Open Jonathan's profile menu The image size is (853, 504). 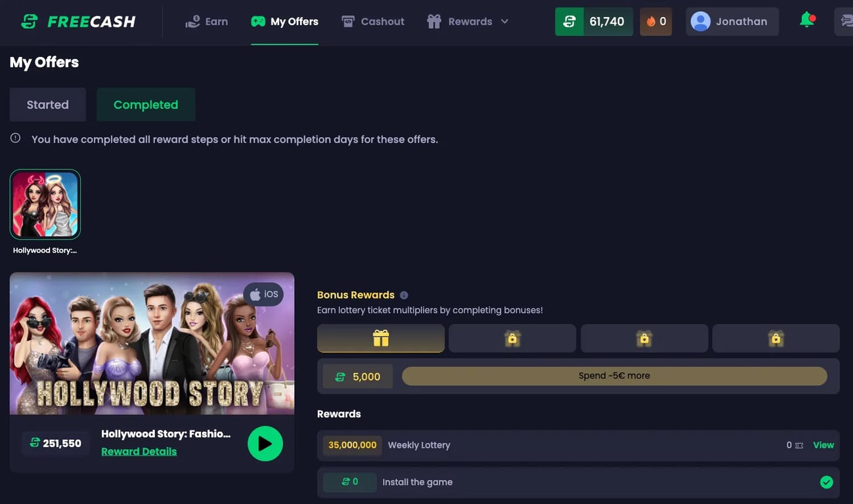[x=732, y=22]
